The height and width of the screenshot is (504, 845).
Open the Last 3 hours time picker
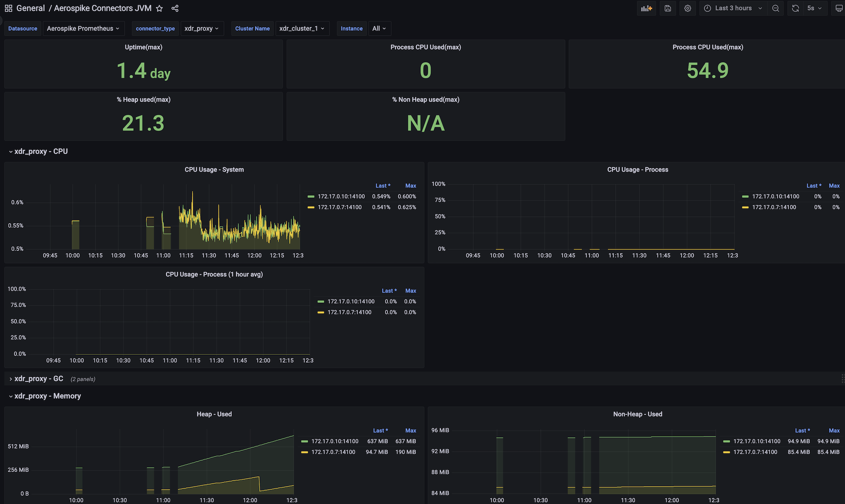[x=733, y=8]
